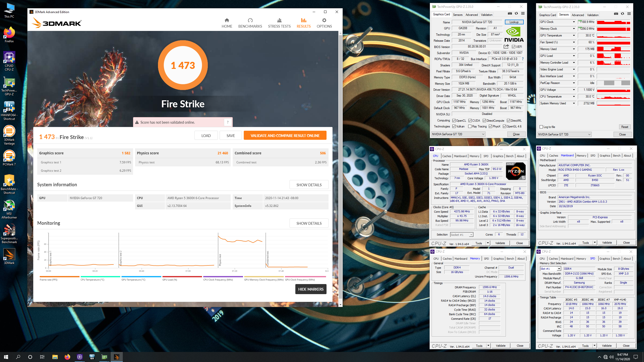
Task: Open the GPU Clock sensor dropdown
Action: [574, 22]
